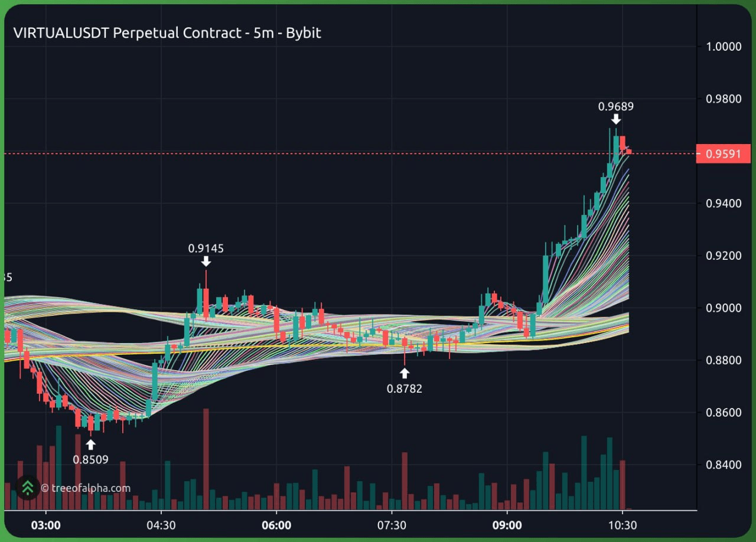Click the 0.8800 price axis label
756x542 pixels.
724,360
